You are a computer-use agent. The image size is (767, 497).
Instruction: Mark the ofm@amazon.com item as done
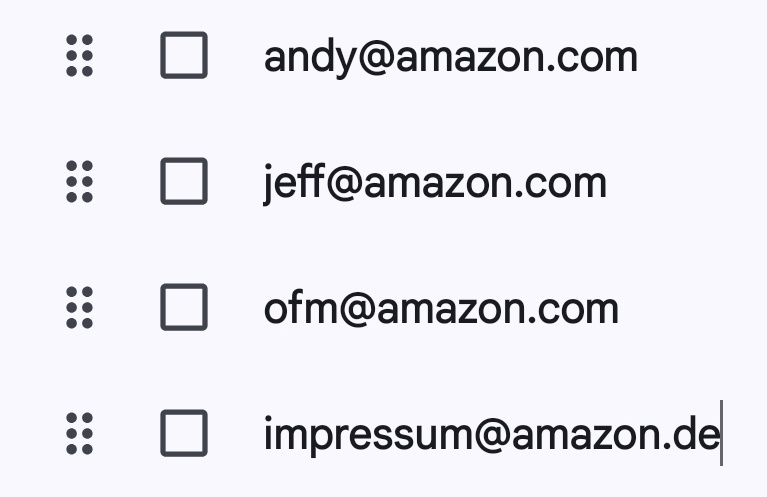(184, 308)
